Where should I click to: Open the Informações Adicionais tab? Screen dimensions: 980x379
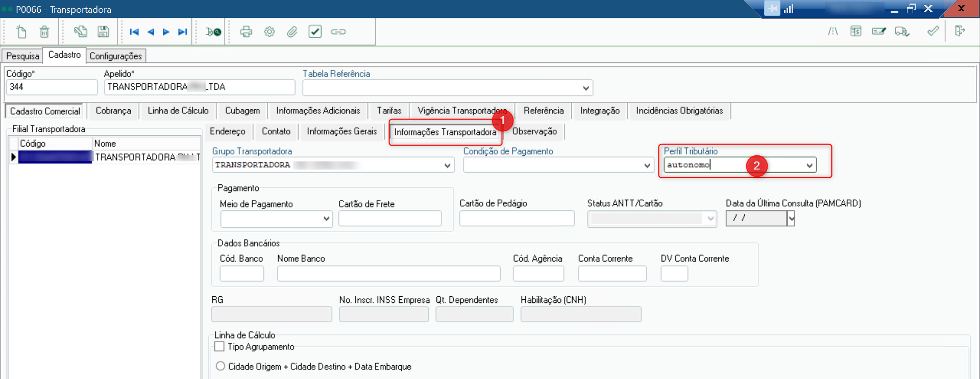pyautogui.click(x=318, y=111)
